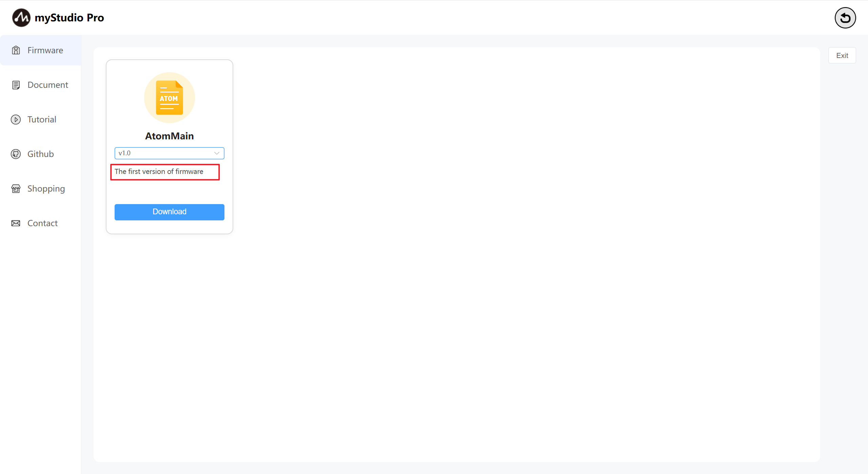Switch to the Document sidebar section
This screenshot has height=474, width=868.
pyautogui.click(x=41, y=85)
